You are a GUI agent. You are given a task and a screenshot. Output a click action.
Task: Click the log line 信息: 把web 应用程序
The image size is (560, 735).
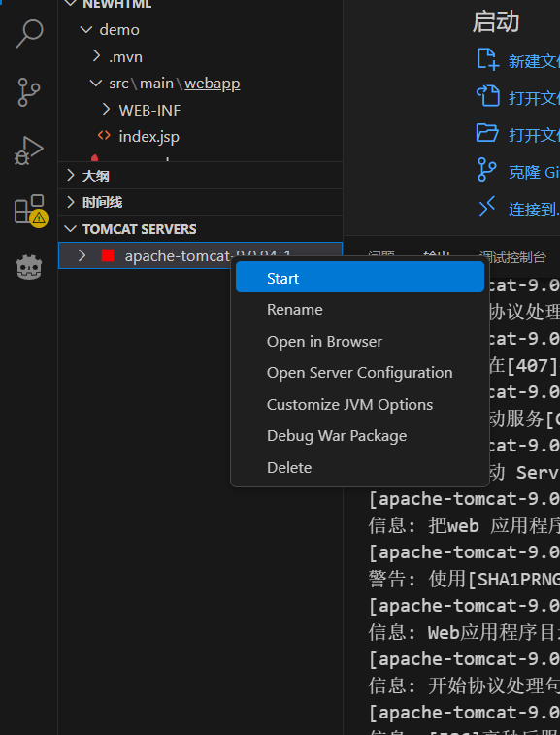point(464,525)
